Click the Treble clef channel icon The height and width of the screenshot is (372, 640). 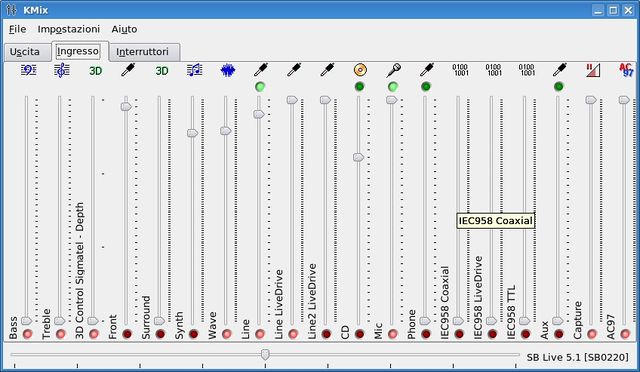click(x=62, y=70)
